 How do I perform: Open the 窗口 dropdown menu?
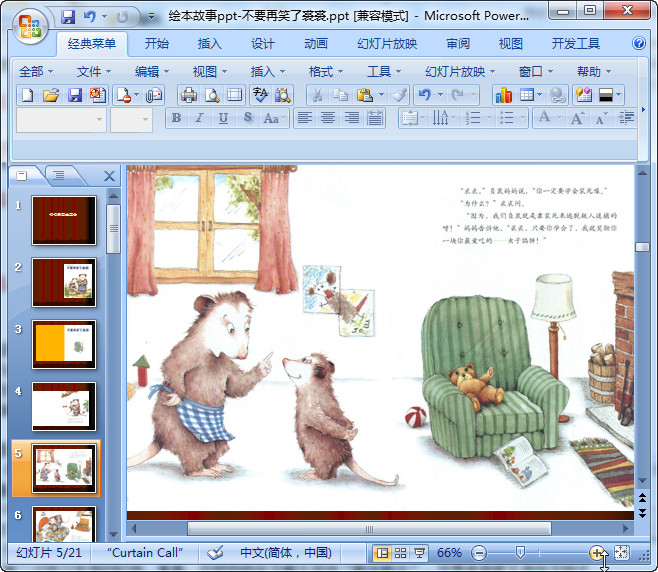pyautogui.click(x=535, y=72)
